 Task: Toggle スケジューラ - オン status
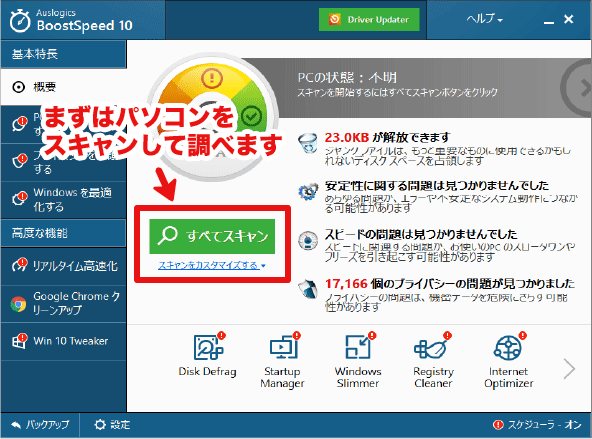pos(537,425)
